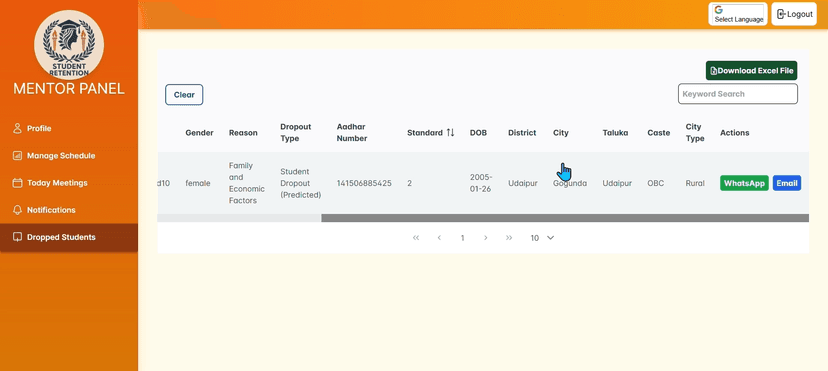828x371 pixels.
Task: Clear the table filters
Action: point(184,95)
